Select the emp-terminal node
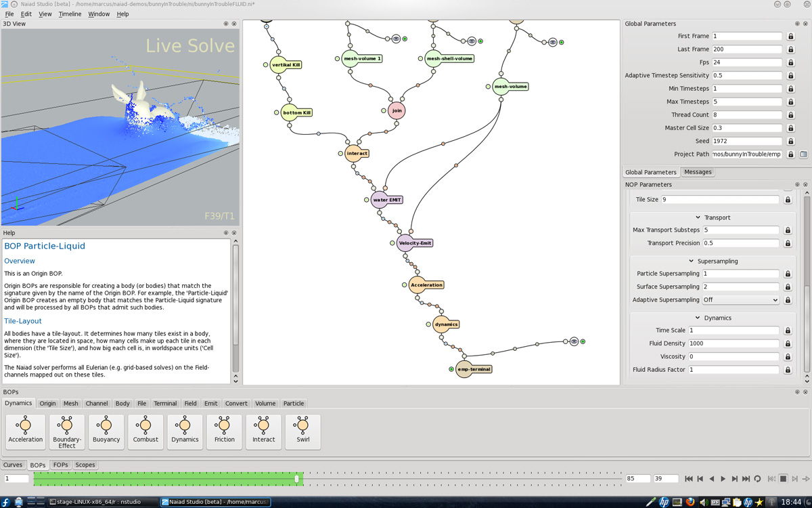 [x=472, y=369]
